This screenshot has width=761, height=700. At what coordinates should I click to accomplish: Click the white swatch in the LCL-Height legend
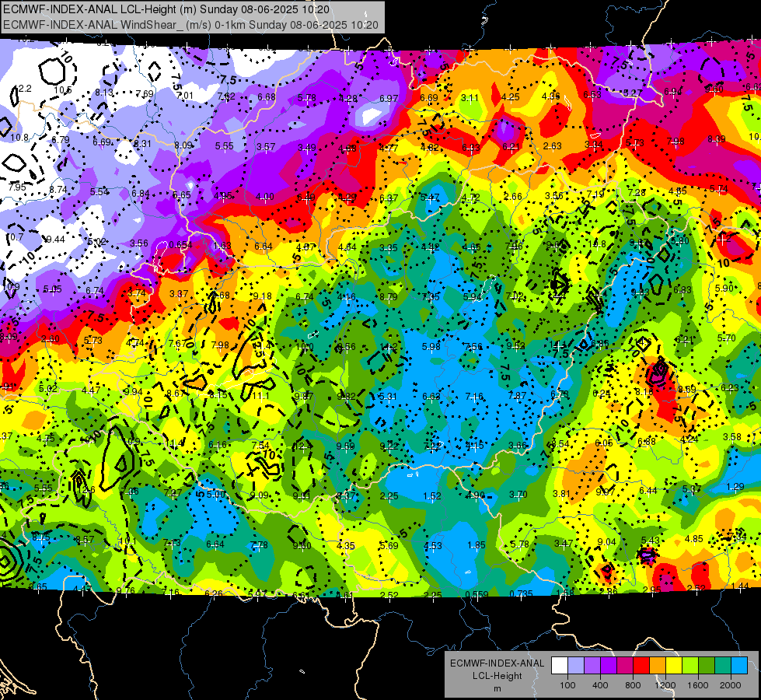[x=560, y=665]
